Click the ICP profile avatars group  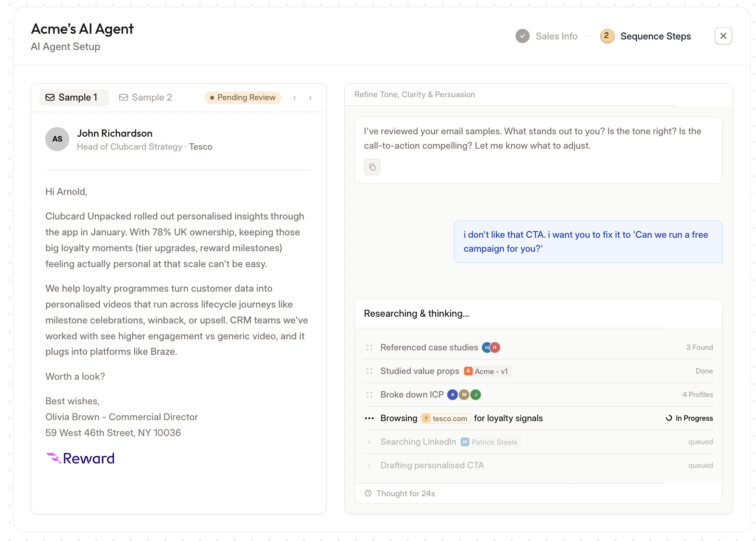pyautogui.click(x=464, y=395)
